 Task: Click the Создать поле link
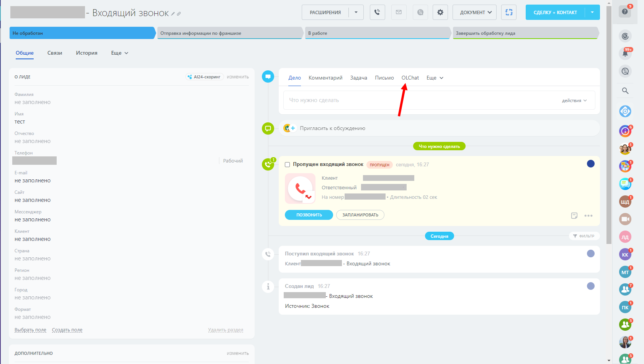tap(67, 330)
